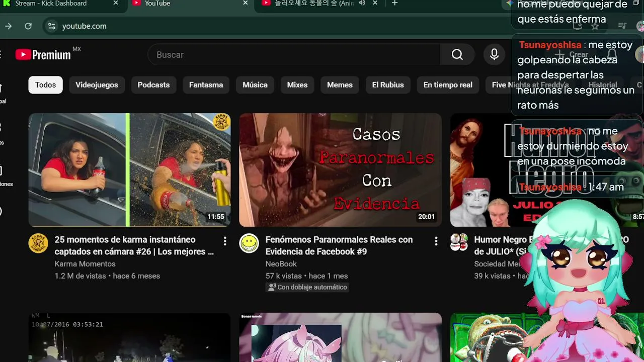The image size is (644, 362).
Task: Start voice search with the microphone
Action: point(494,55)
